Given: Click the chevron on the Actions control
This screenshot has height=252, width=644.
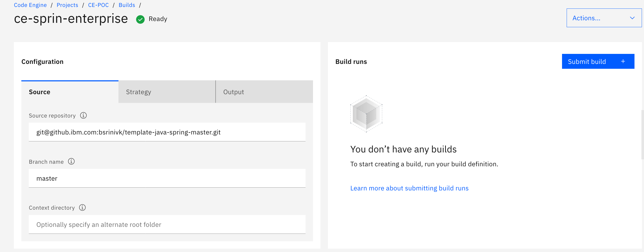Looking at the screenshot, I should [632, 18].
